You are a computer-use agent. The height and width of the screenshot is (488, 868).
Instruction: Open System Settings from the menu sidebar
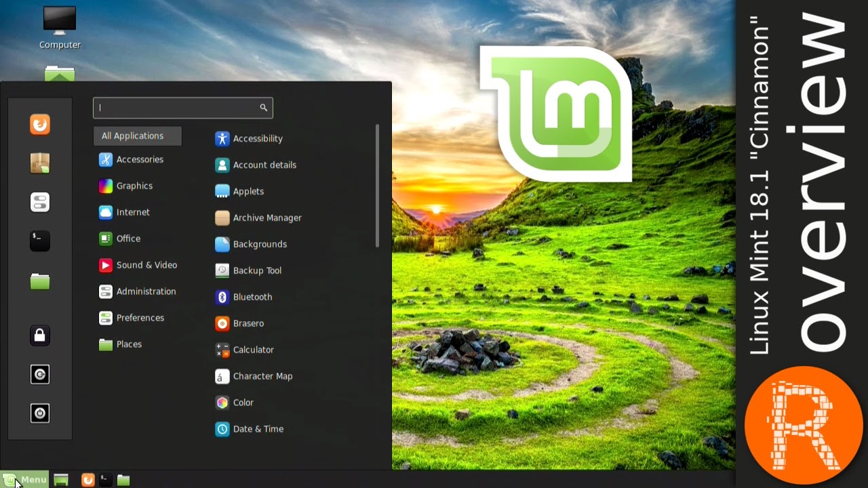click(x=39, y=202)
